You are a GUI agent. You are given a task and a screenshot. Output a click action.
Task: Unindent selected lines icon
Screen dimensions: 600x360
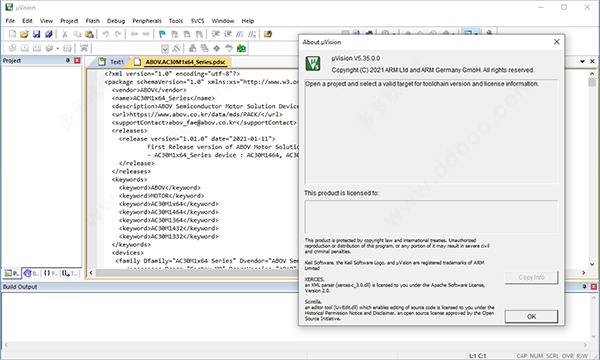[x=228, y=34]
